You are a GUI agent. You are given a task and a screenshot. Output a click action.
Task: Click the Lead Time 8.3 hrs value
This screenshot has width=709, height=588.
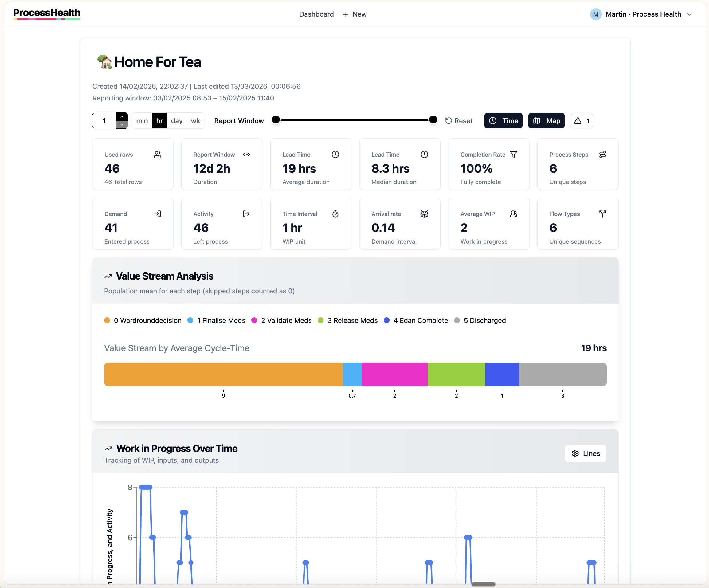pos(391,168)
